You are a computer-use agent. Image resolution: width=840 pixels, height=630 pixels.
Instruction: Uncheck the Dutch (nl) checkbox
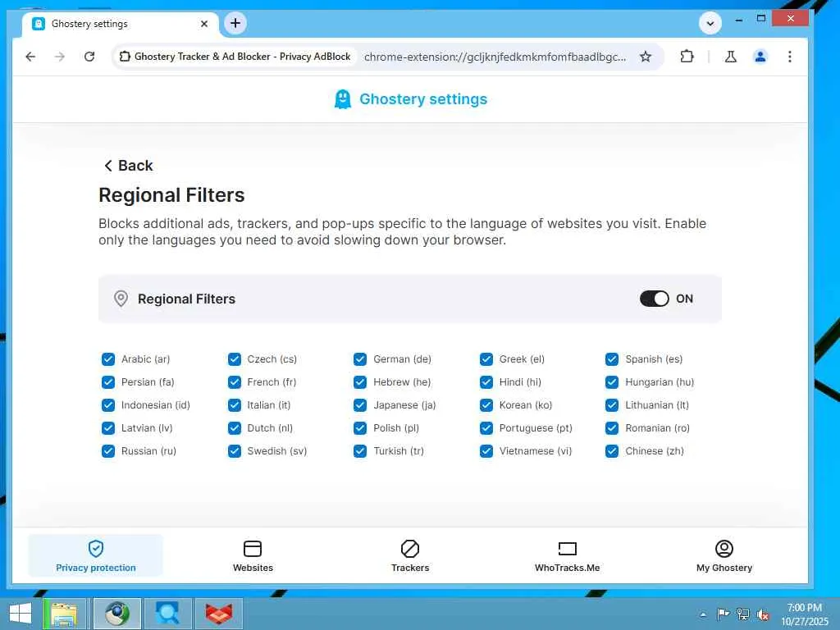[x=234, y=428]
